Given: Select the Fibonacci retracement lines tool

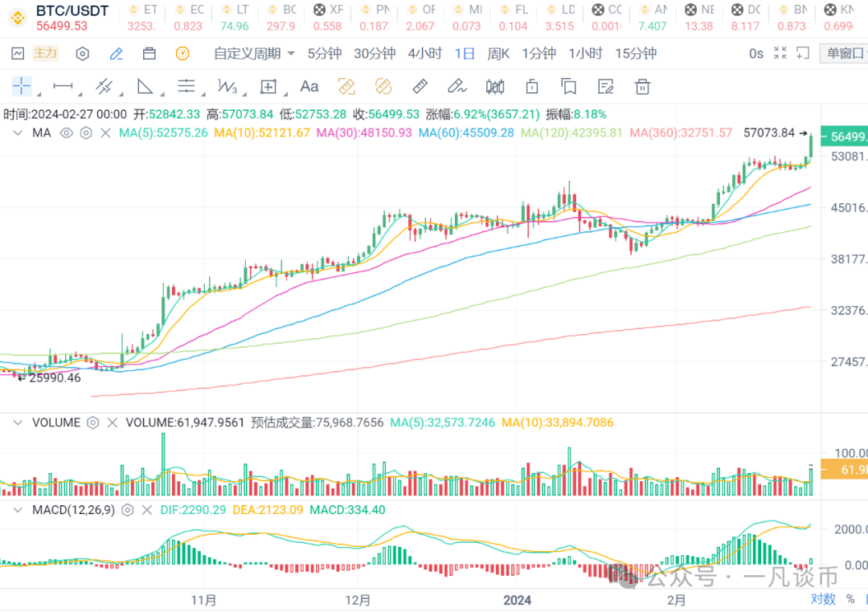Looking at the screenshot, I should click(x=186, y=87).
